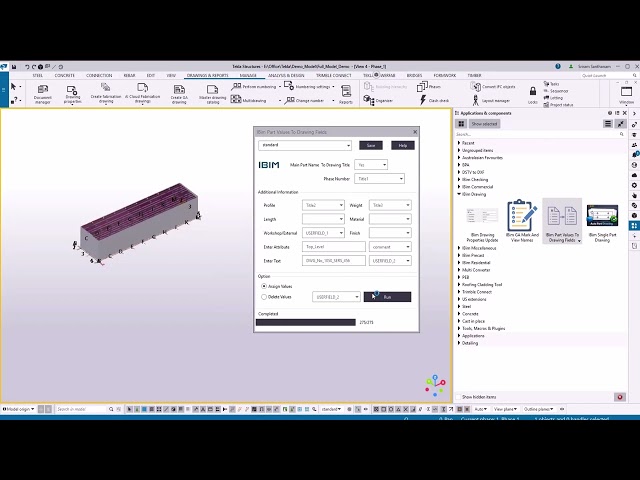Open the ANALYSIS & DESIGN ribbon tab
Viewport: 640px width, 480px height.
286,76
